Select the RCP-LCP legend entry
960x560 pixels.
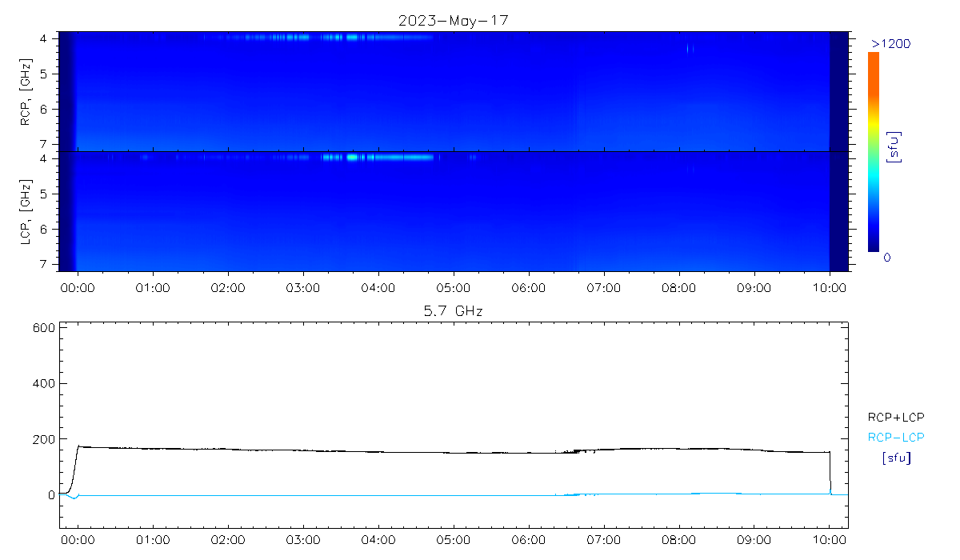(x=896, y=438)
